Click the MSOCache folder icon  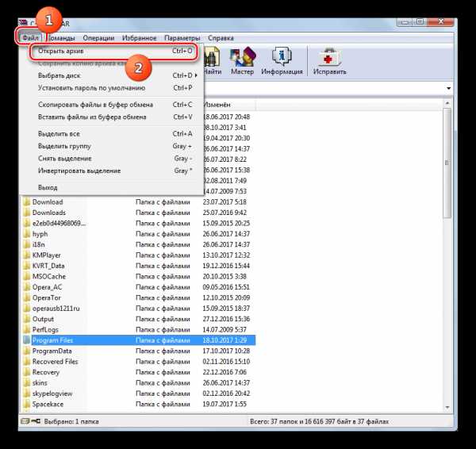[27, 276]
